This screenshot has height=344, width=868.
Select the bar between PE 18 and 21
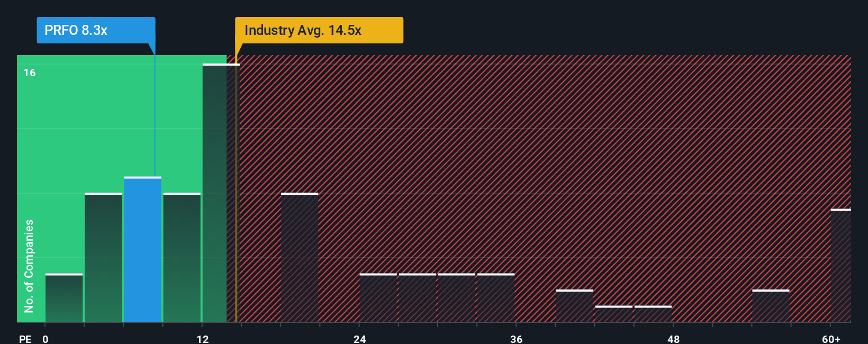tap(300, 257)
